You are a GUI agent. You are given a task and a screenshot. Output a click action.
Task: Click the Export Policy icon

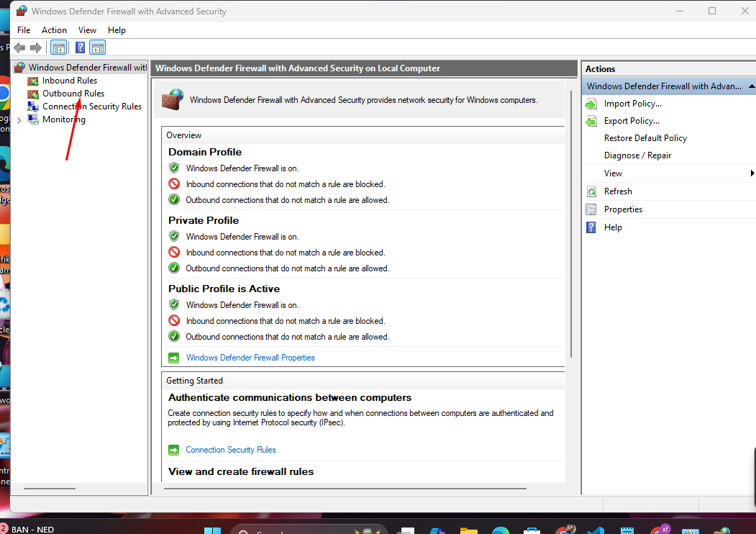pos(591,121)
